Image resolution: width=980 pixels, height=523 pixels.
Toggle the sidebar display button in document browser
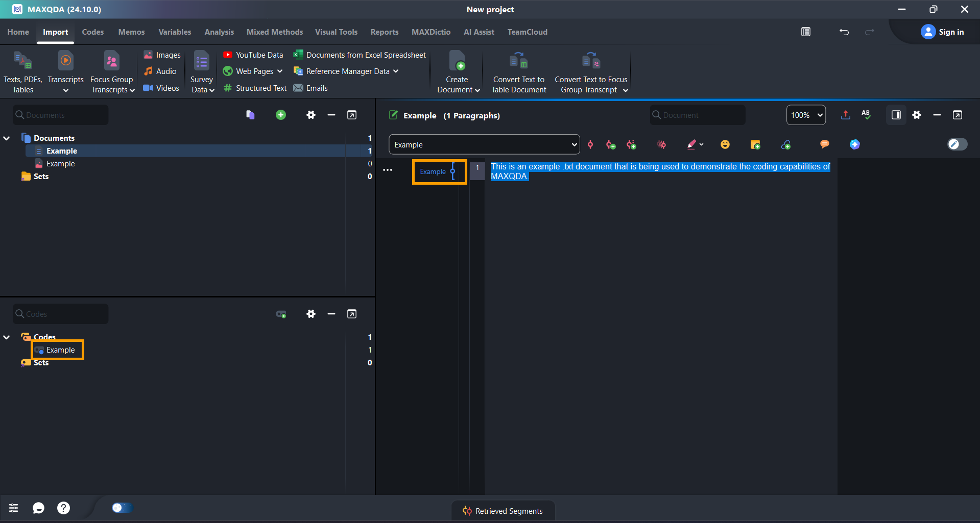[896, 115]
